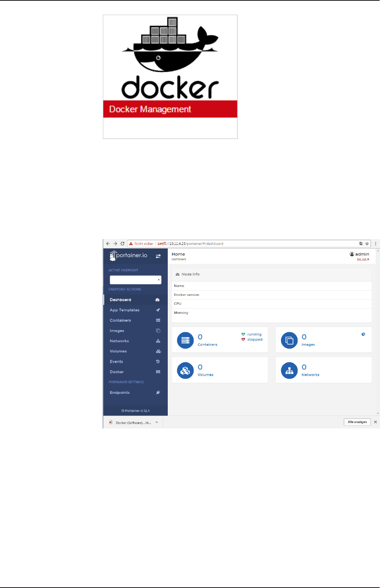Open App Templates in the sidebar
The height and width of the screenshot is (588, 380).
tap(135, 310)
